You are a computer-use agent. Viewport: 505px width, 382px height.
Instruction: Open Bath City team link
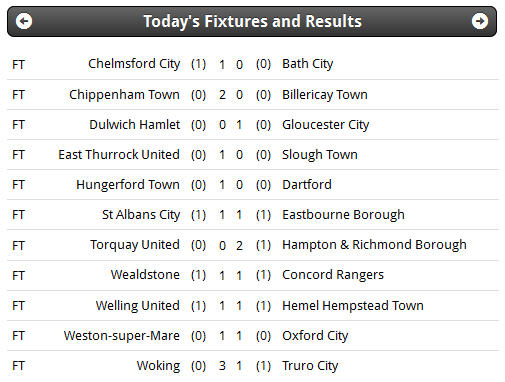307,64
